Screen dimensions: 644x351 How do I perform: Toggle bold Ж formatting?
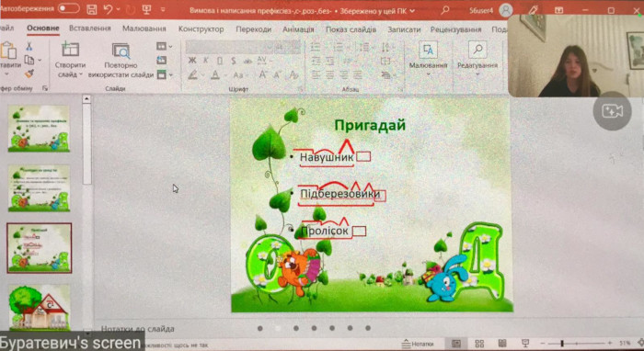pyautogui.click(x=192, y=61)
